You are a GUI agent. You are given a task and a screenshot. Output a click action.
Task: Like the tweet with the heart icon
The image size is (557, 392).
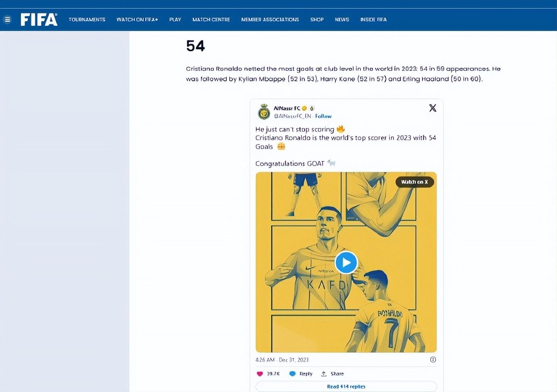pyautogui.click(x=260, y=374)
